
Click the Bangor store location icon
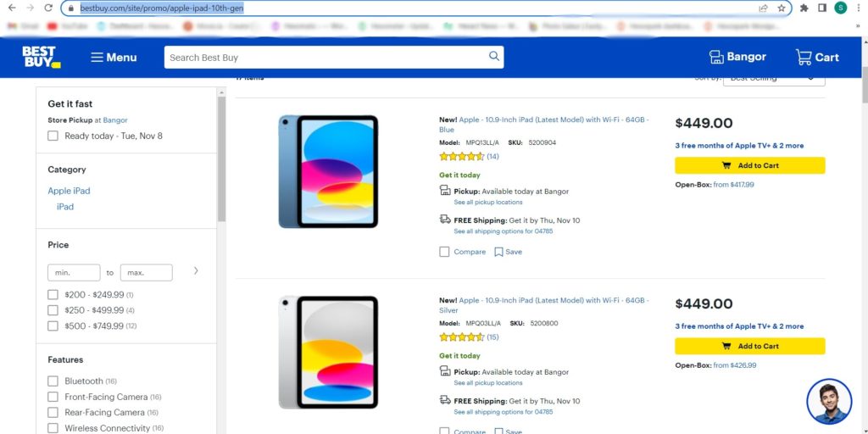coord(716,57)
